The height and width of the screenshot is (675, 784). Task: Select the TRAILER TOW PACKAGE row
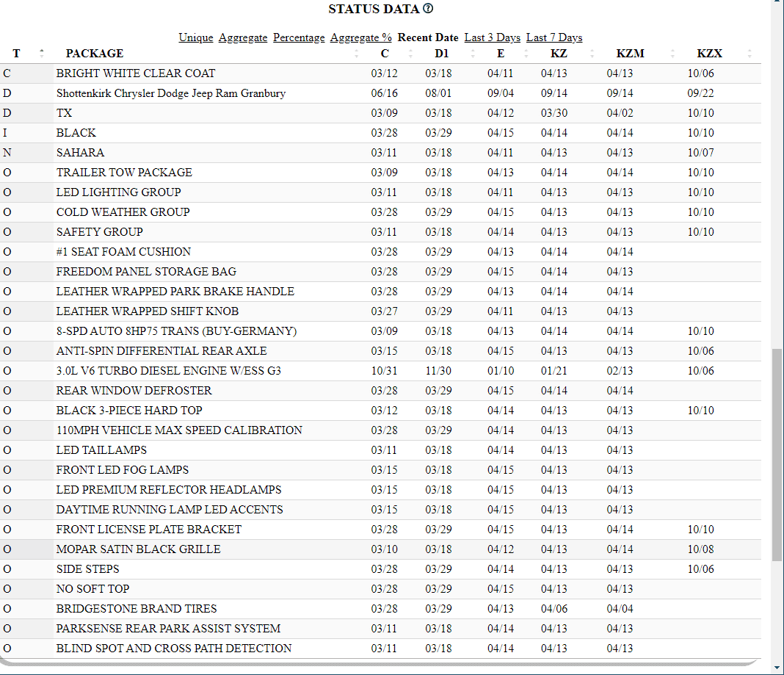[380, 173]
